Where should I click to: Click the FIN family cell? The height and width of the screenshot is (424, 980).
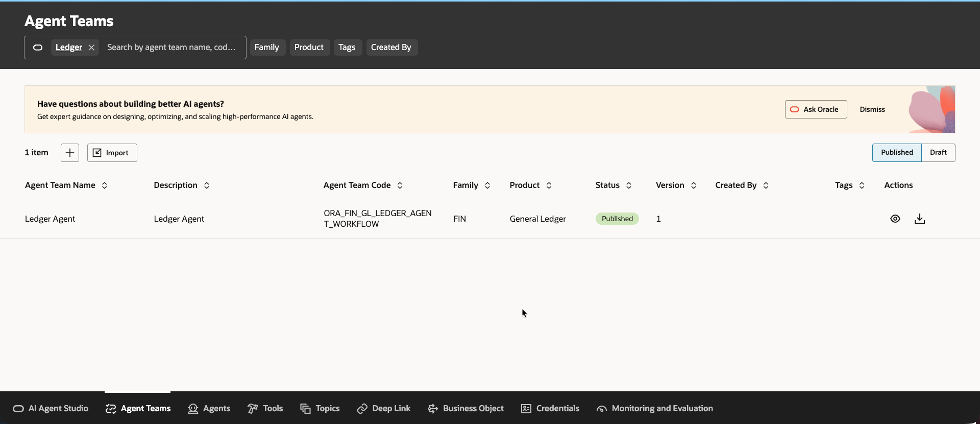pyautogui.click(x=459, y=219)
